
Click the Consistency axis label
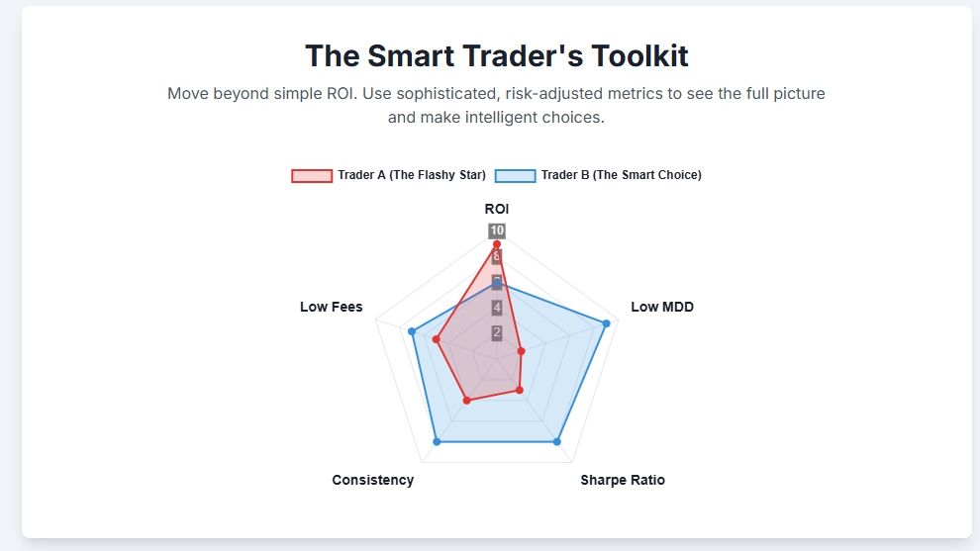tap(372, 480)
